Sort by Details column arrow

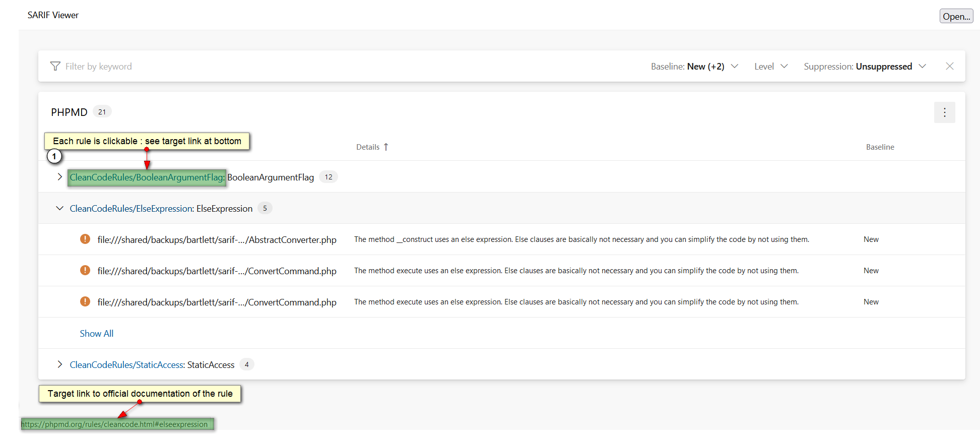pyautogui.click(x=386, y=147)
